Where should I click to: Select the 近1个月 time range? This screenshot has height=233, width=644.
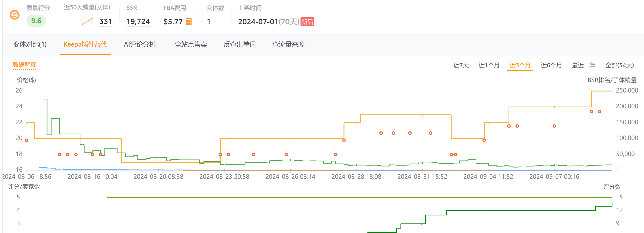pos(489,65)
